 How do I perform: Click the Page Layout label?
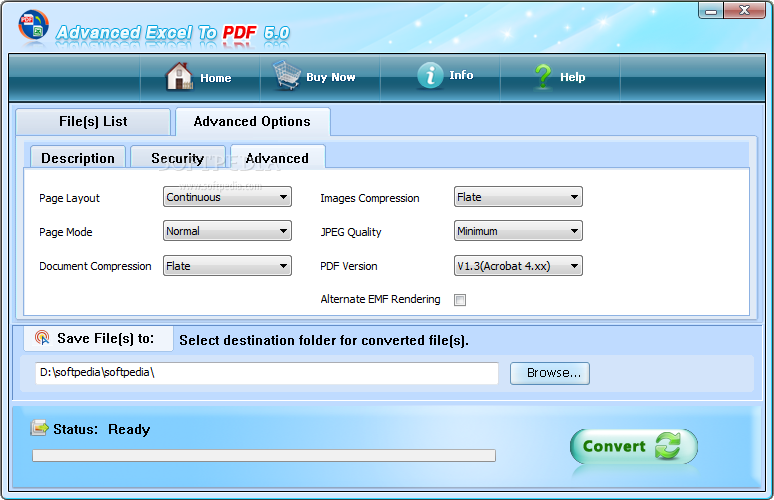pos(69,198)
